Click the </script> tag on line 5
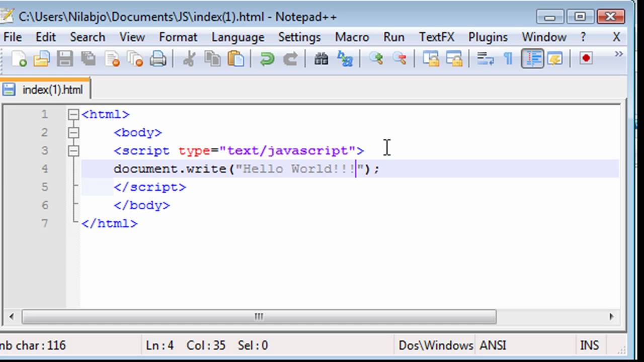Screen dimensions: 644x362 150,187
